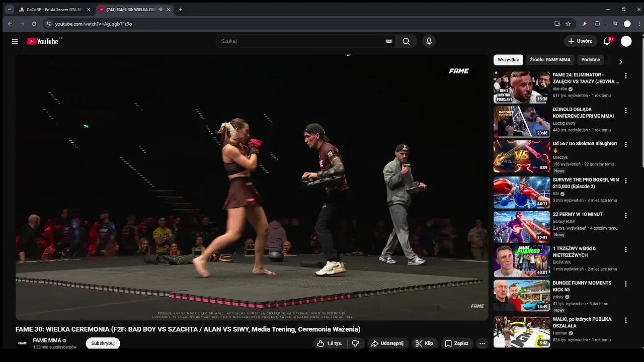
Task: Click the Subskrybuj button
Action: click(103, 343)
